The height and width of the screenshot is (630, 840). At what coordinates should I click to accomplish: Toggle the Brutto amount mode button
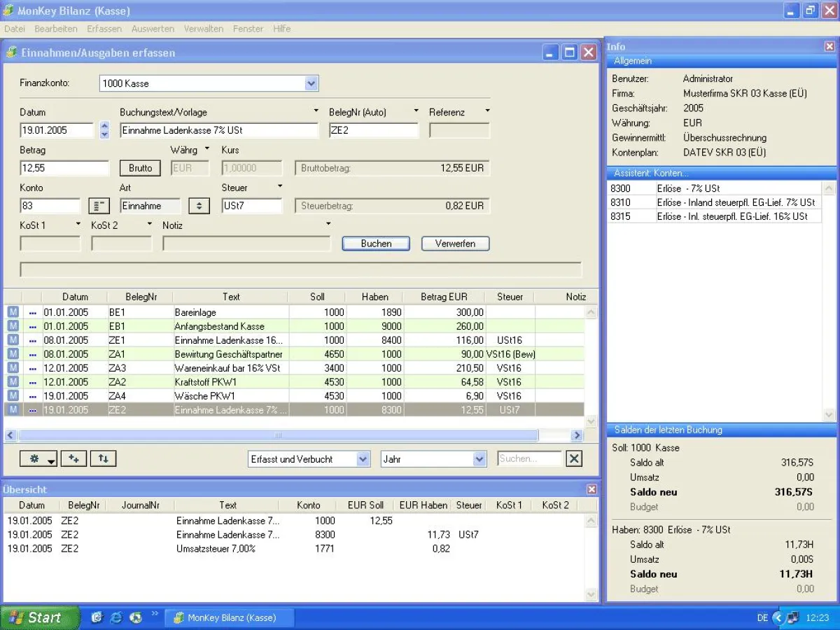141,168
